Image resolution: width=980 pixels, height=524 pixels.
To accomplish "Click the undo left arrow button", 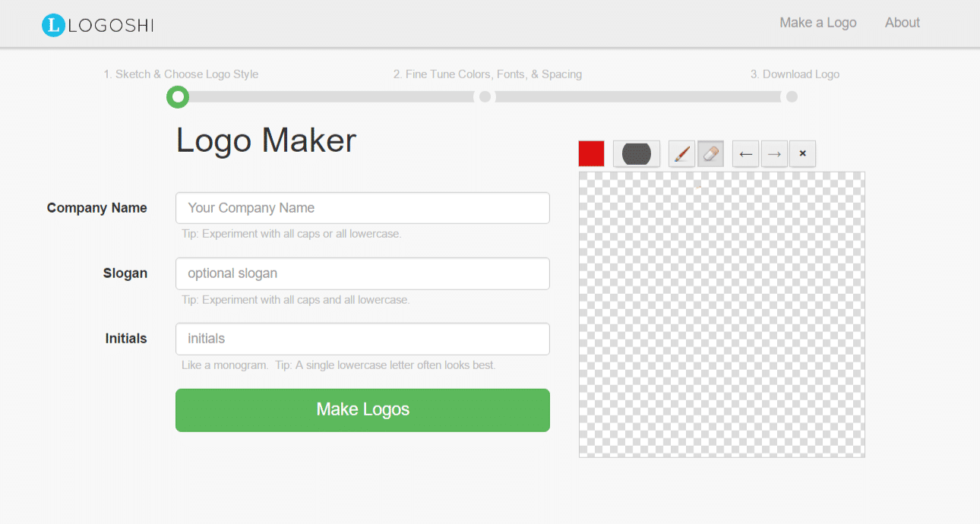I will tap(745, 154).
